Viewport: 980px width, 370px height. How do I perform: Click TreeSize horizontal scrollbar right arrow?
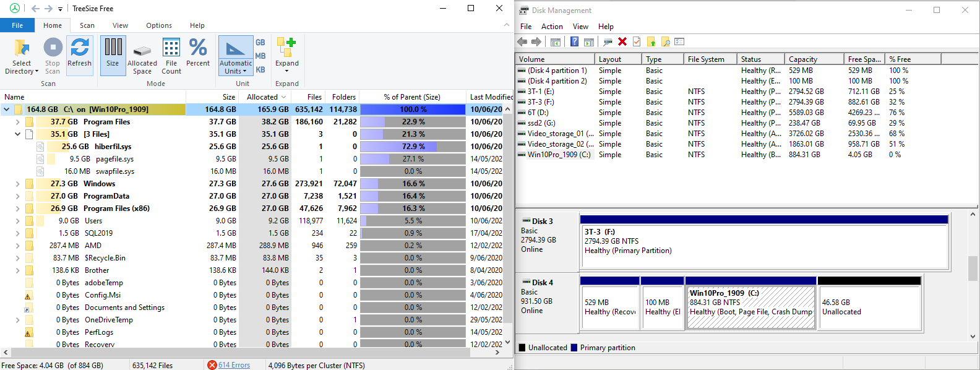pyautogui.click(x=498, y=352)
